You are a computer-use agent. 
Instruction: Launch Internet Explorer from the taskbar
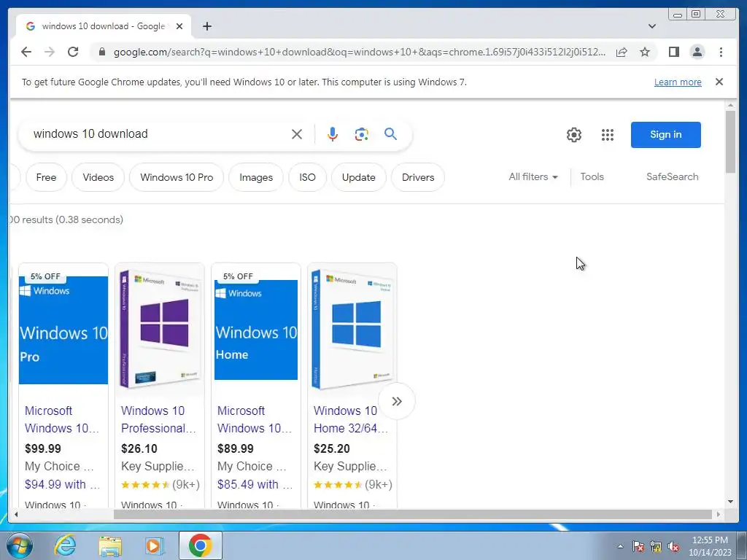click(65, 545)
